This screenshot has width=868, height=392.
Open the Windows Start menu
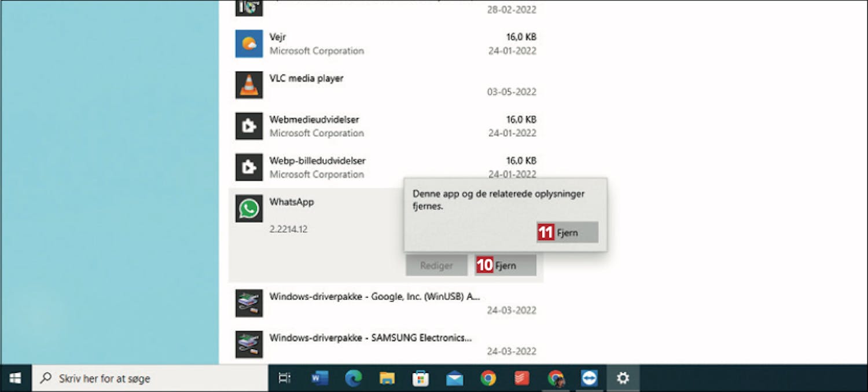[16, 378]
